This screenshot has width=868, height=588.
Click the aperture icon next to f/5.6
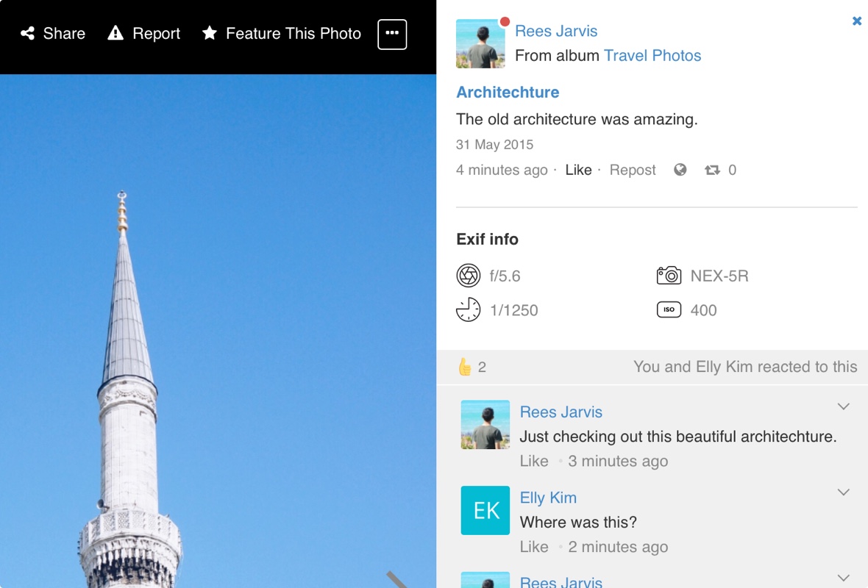pos(469,276)
